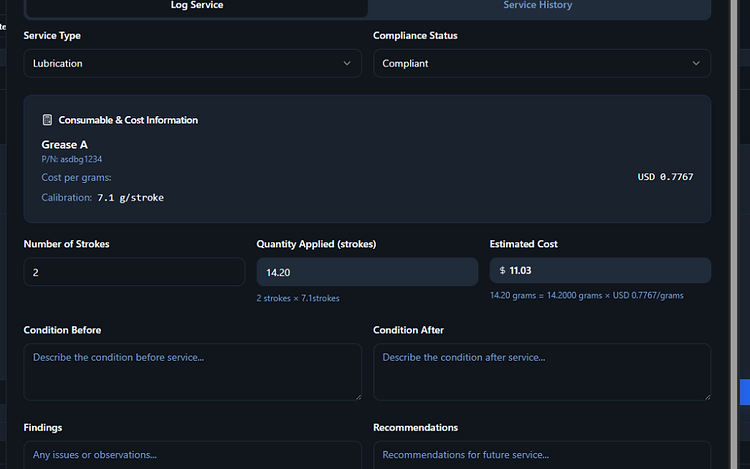750x469 pixels.
Task: Click the Findings text area
Action: point(192,455)
